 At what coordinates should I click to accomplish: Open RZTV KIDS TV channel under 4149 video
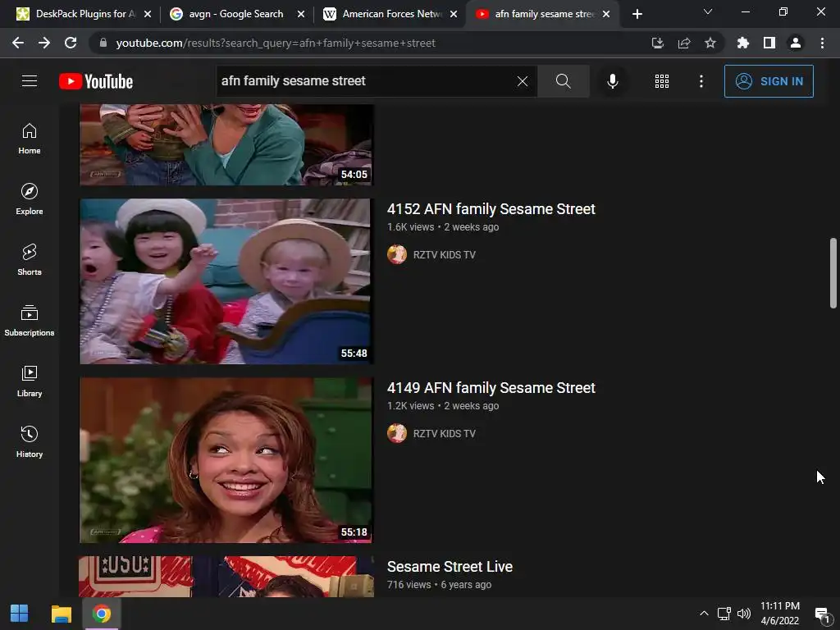444,434
